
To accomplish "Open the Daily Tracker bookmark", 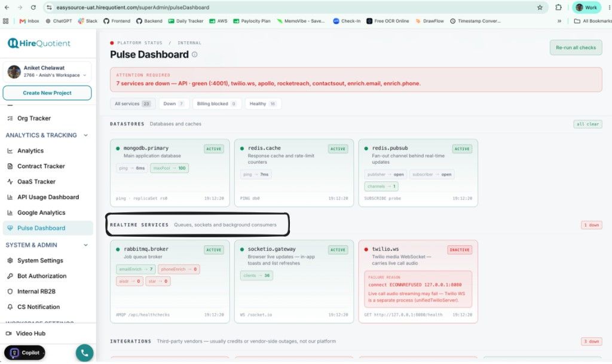I will coord(186,21).
